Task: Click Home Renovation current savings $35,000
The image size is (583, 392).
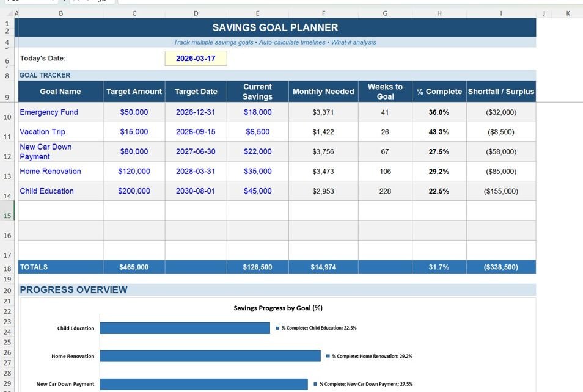Action: [257, 172]
